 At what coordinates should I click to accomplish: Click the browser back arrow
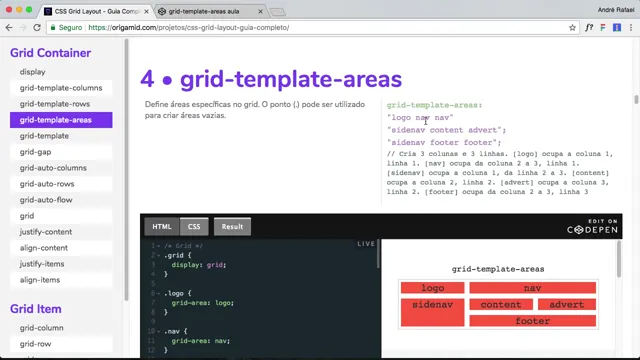[x=9, y=27]
